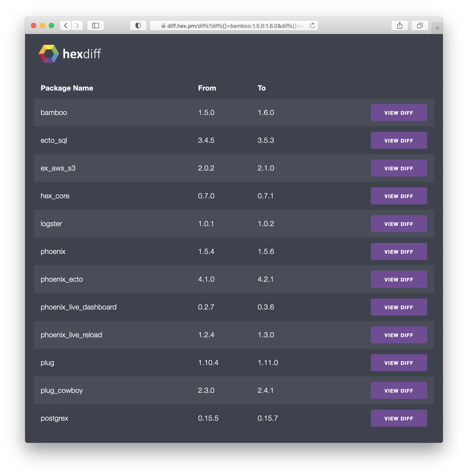Click the share button in the toolbar
The image size is (468, 476).
(400, 25)
